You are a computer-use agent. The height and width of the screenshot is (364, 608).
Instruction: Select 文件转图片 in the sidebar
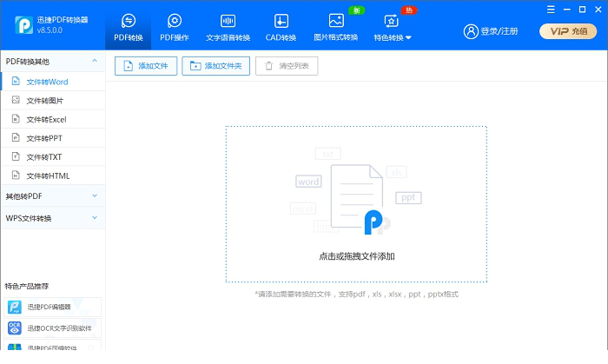point(53,101)
